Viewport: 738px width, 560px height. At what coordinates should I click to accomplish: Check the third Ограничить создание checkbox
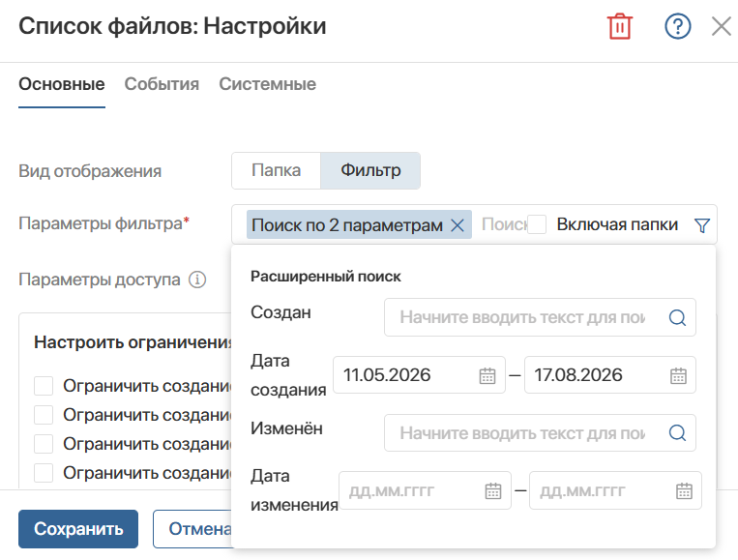point(44,444)
